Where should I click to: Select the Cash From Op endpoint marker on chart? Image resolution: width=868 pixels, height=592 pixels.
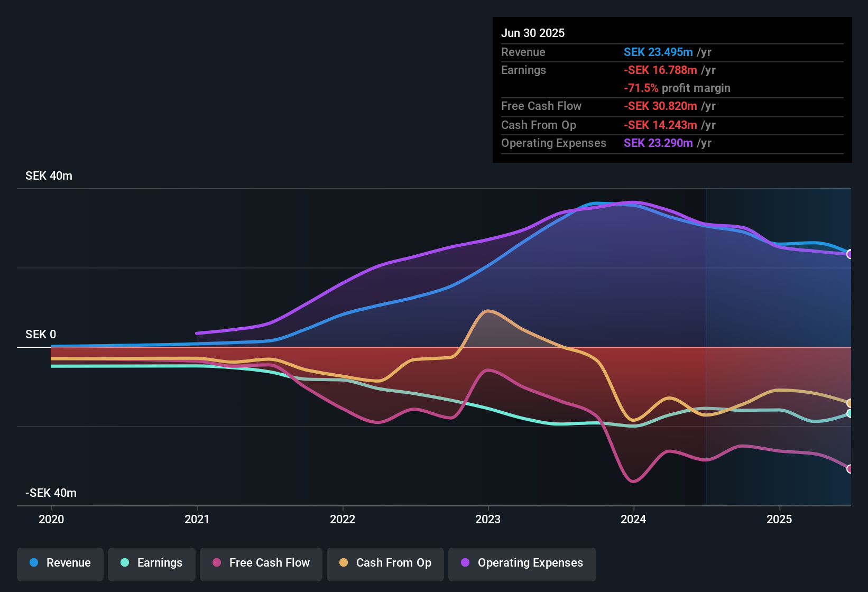tap(850, 402)
